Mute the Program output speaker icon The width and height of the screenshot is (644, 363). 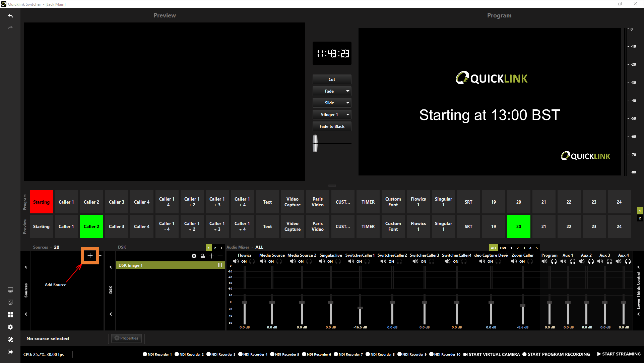[x=544, y=261]
